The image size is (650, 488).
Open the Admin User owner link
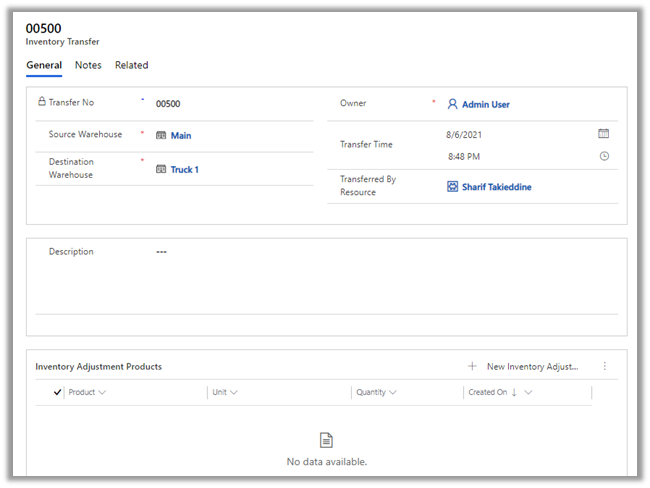click(x=485, y=104)
